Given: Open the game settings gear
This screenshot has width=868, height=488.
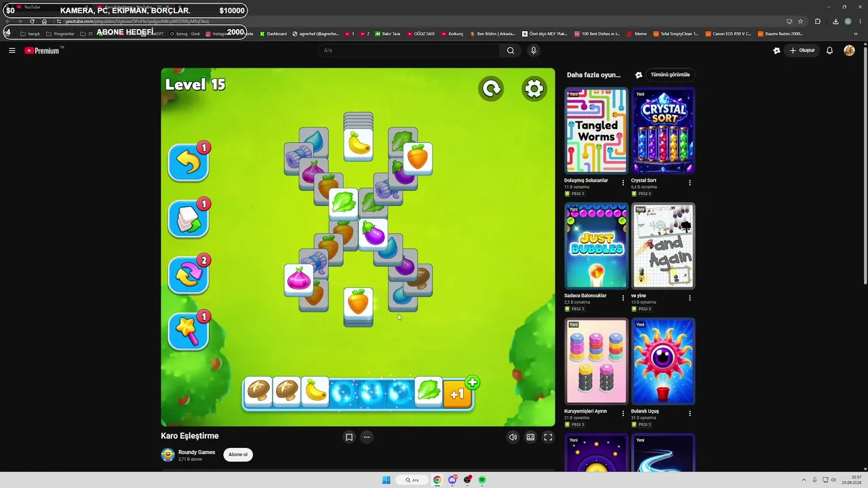Looking at the screenshot, I should pyautogui.click(x=534, y=89).
